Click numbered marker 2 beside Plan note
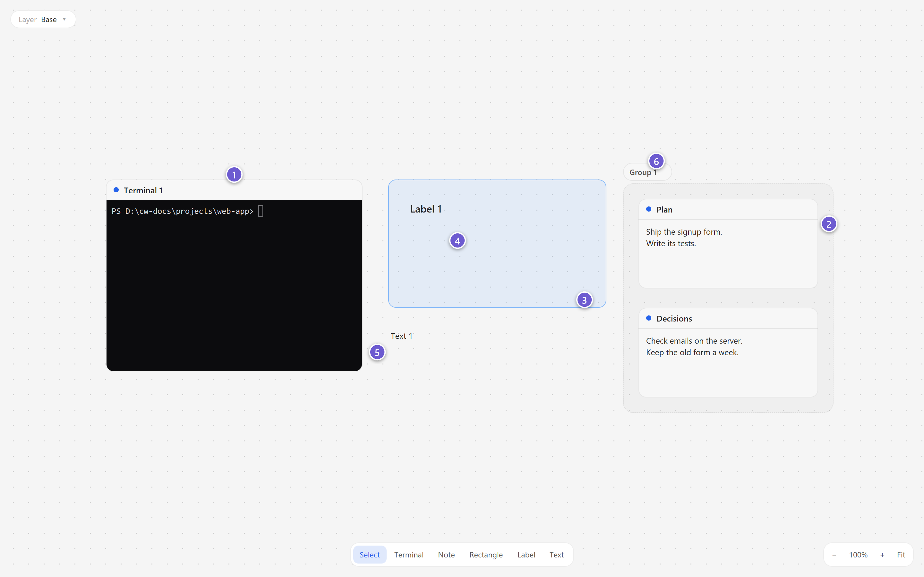Viewport: 924px width, 577px height. pos(829,224)
